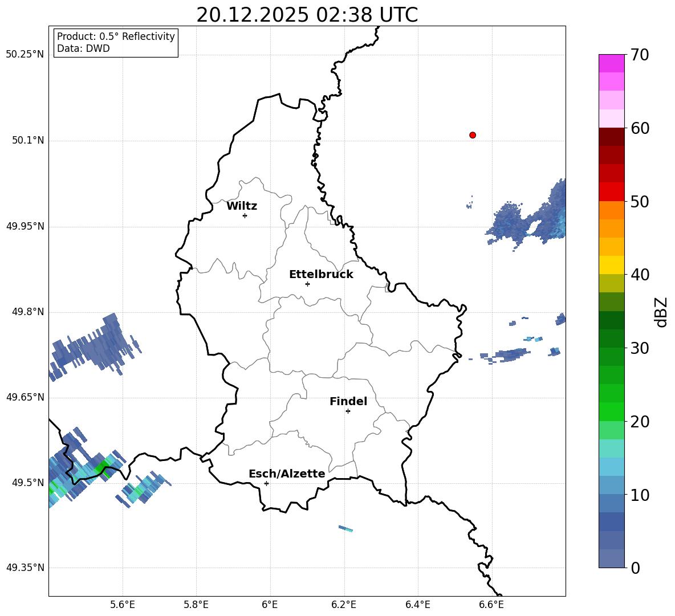Click the colorbar 60 tick label
This screenshot has width=675, height=616.
pos(640,128)
